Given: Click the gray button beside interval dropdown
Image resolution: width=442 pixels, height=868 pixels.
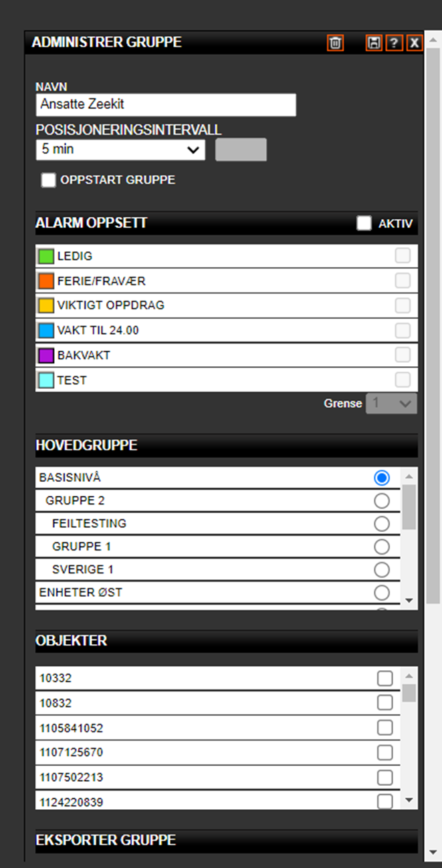Looking at the screenshot, I should (x=241, y=150).
